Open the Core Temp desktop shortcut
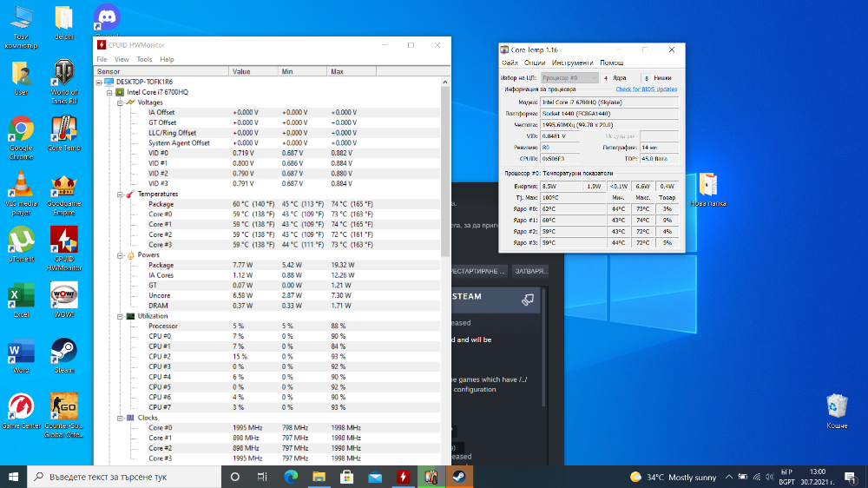 63,134
